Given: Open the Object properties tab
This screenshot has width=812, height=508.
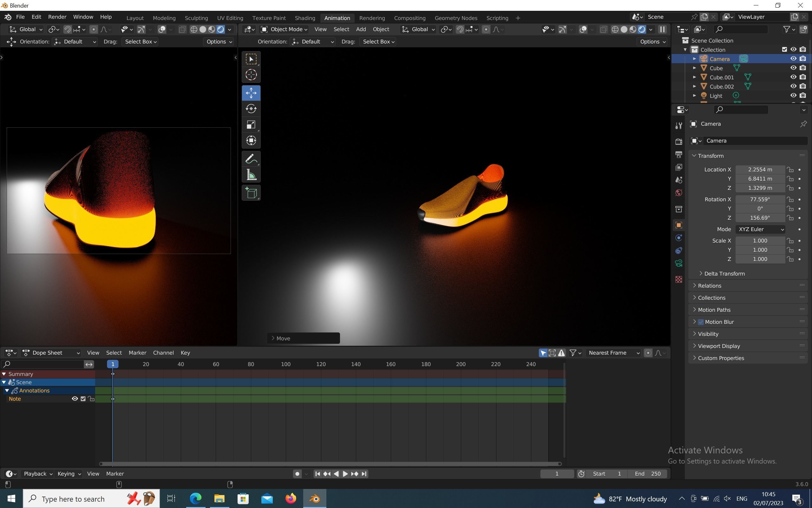Looking at the screenshot, I should (x=678, y=225).
